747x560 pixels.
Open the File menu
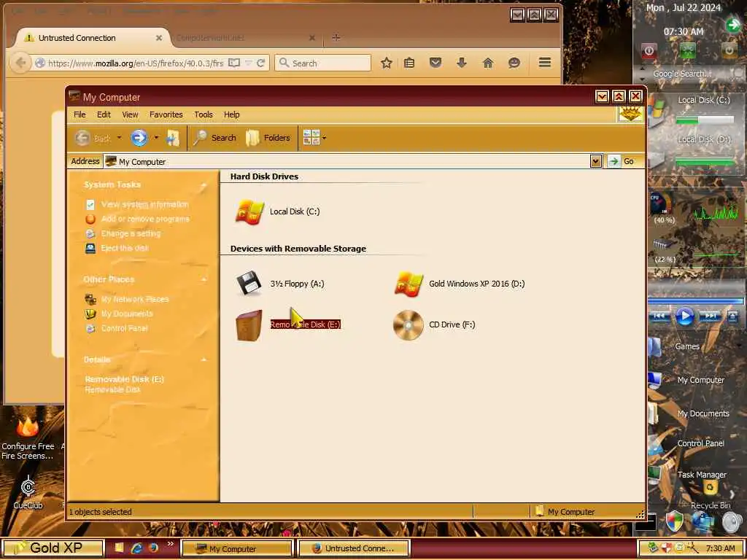80,114
